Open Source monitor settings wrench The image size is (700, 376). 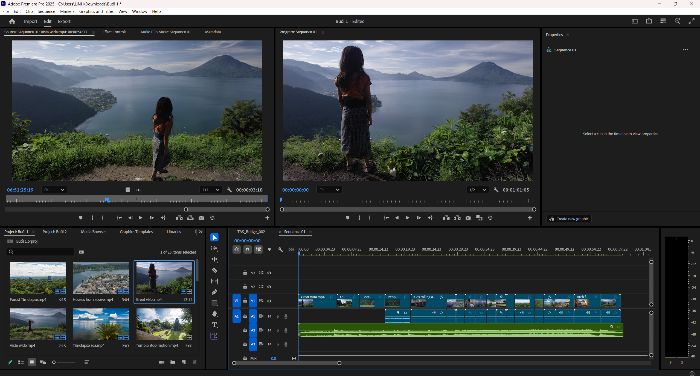[x=229, y=190]
